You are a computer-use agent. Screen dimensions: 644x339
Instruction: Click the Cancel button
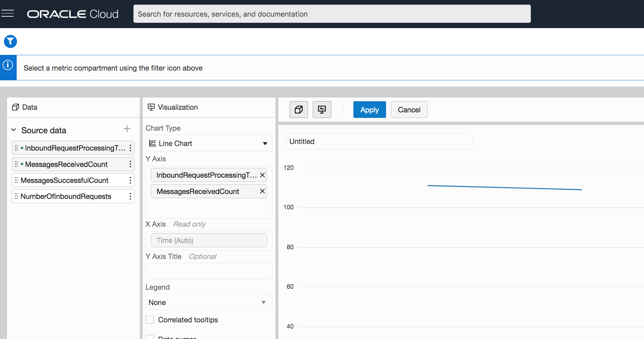coord(409,110)
